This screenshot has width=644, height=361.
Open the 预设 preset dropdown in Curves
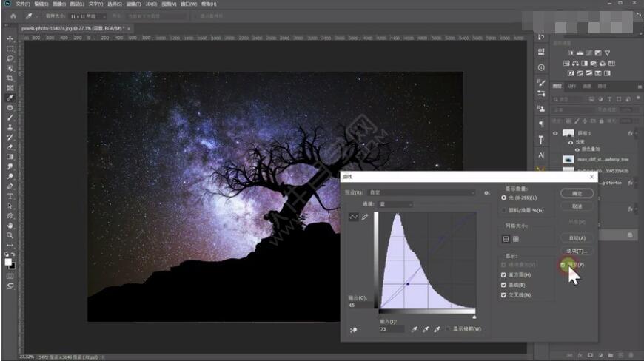[x=422, y=193]
